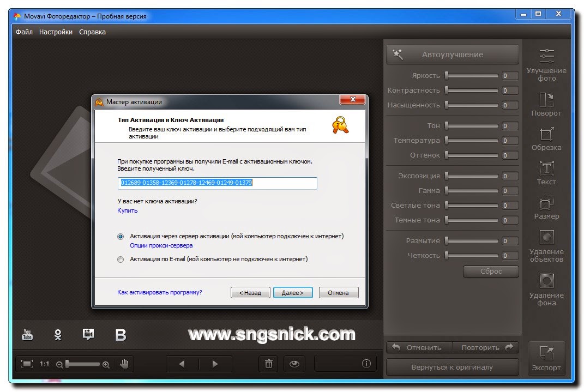Viewport: 584px width, 392px height.
Task: Click the Odnoklassniki share icon
Action: click(58, 335)
